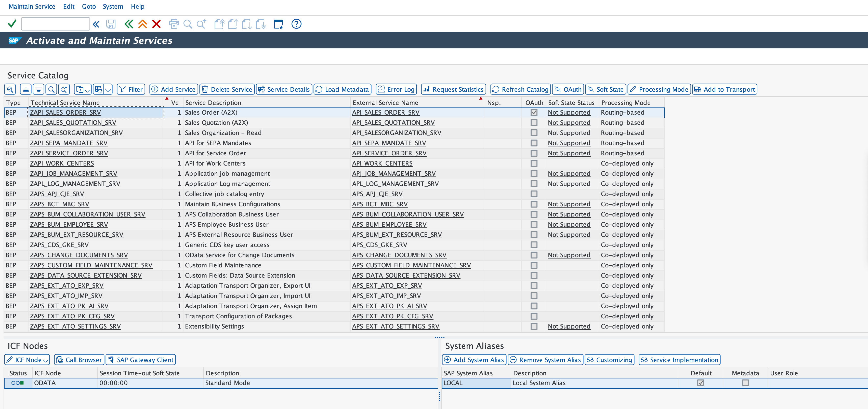Image resolution: width=868 pixels, height=409 pixels.
Task: Open help via the question mark icon
Action: pos(296,24)
